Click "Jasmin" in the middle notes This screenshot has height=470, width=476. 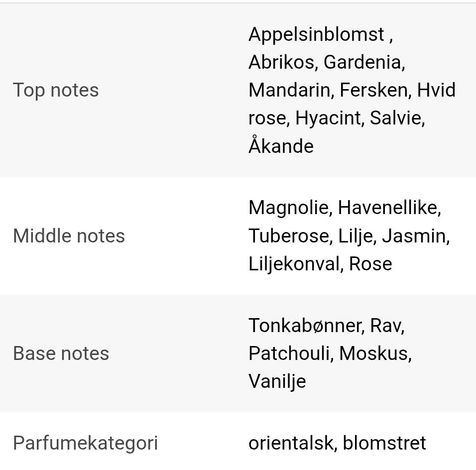(x=414, y=235)
